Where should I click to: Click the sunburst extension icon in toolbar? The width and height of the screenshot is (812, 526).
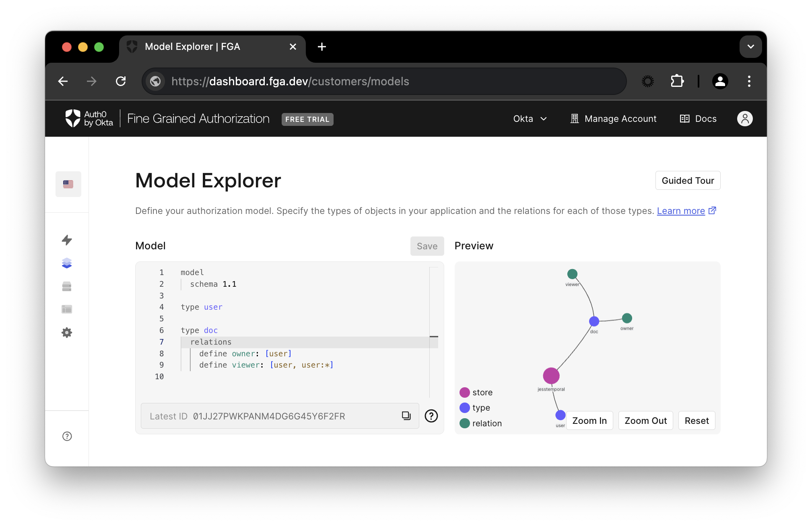(x=648, y=81)
